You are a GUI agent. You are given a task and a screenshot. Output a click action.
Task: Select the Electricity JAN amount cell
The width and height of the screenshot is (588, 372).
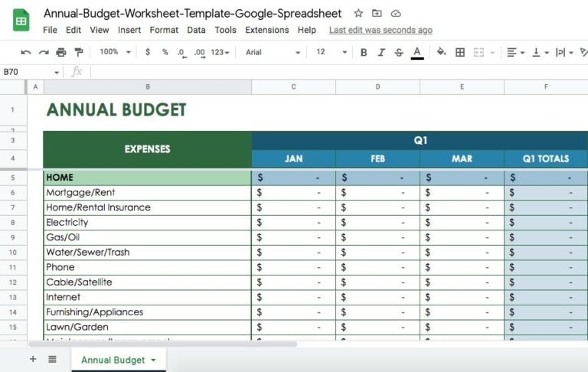[294, 223]
